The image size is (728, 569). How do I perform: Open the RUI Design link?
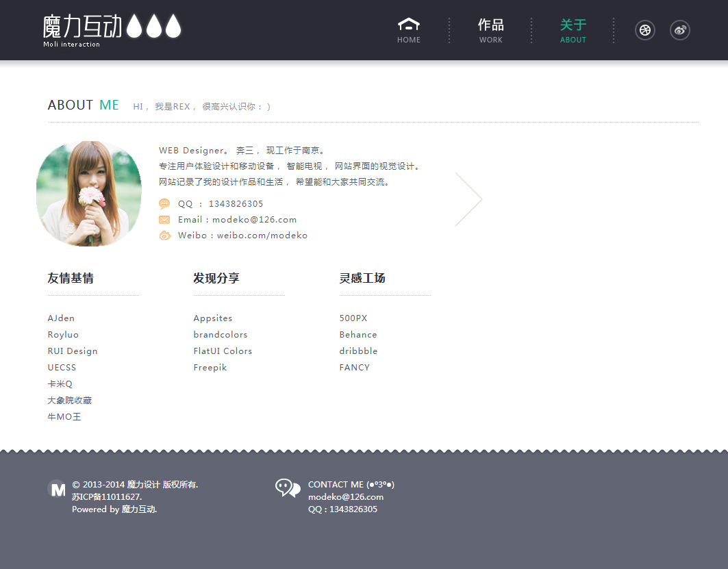tap(73, 351)
